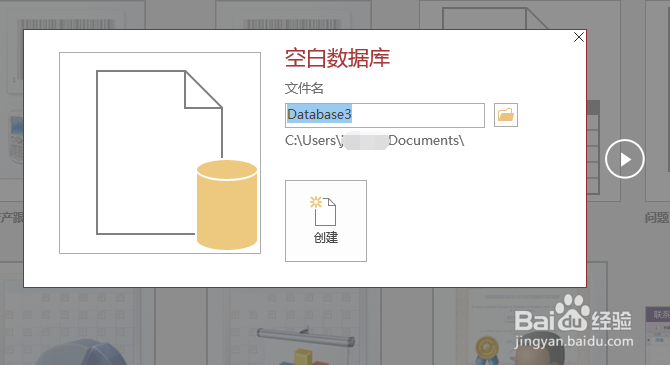Select the Database3 file name field
The width and height of the screenshot is (670, 365).
click(385, 115)
